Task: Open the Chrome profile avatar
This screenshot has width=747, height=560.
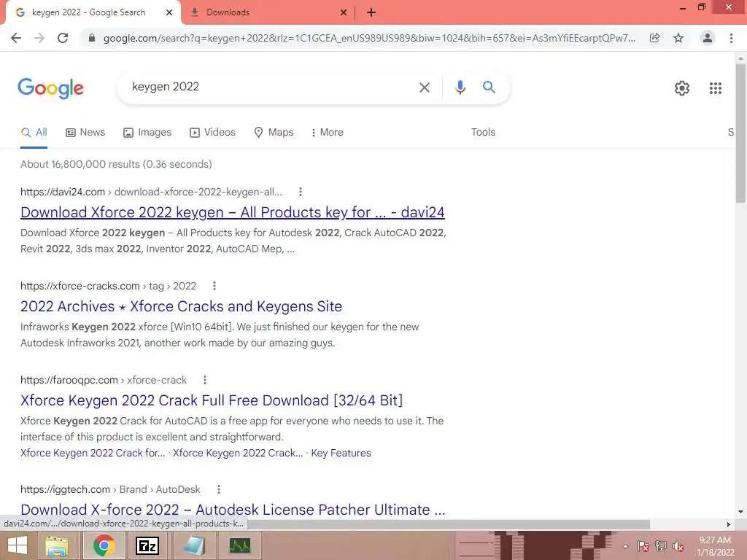Action: pyautogui.click(x=708, y=38)
